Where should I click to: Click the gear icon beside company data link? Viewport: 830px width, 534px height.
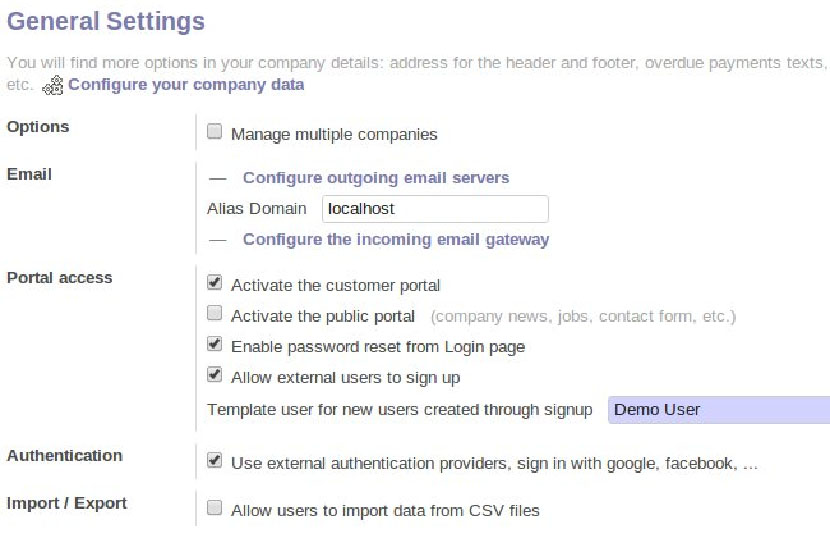click(53, 85)
